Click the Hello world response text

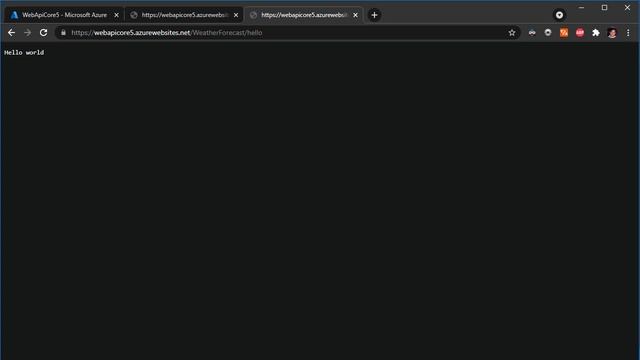coord(24,53)
